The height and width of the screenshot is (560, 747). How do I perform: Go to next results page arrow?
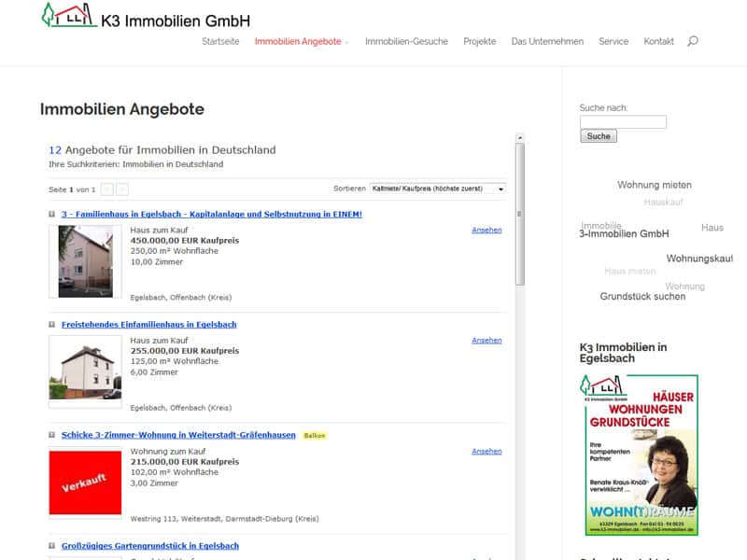click(x=122, y=189)
